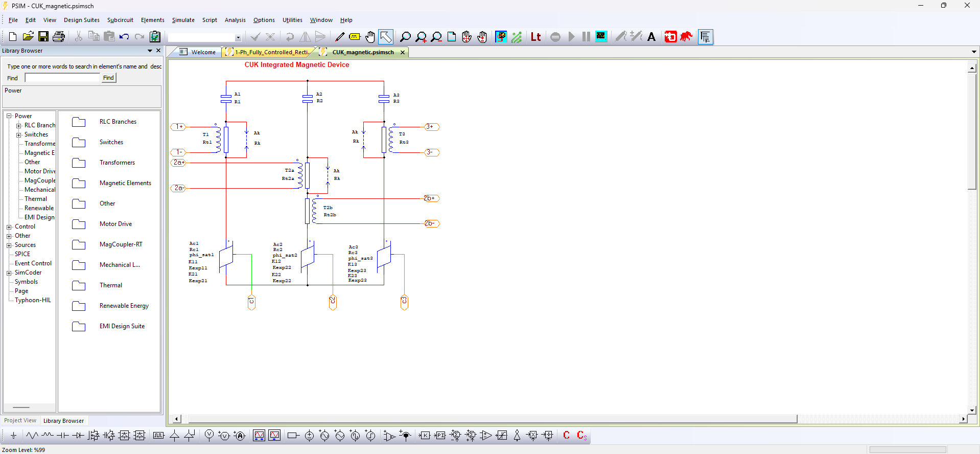This screenshot has width=980, height=454.
Task: Toggle the arrow selection mode button
Action: [x=386, y=37]
